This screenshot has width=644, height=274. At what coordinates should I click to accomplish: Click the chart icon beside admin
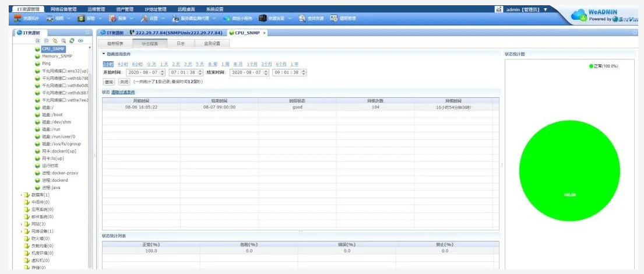point(499,9)
